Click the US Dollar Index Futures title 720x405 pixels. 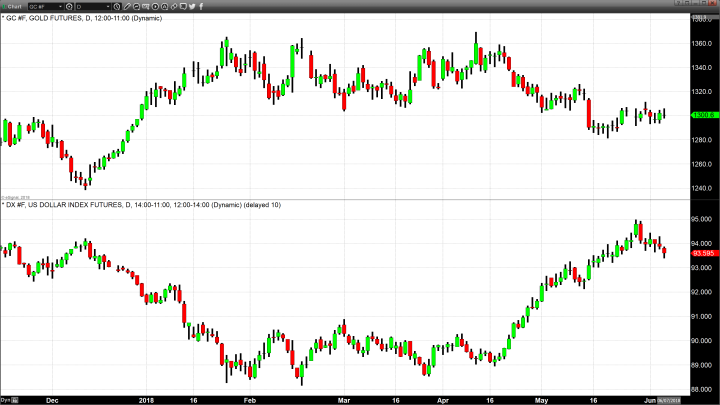[120, 205]
